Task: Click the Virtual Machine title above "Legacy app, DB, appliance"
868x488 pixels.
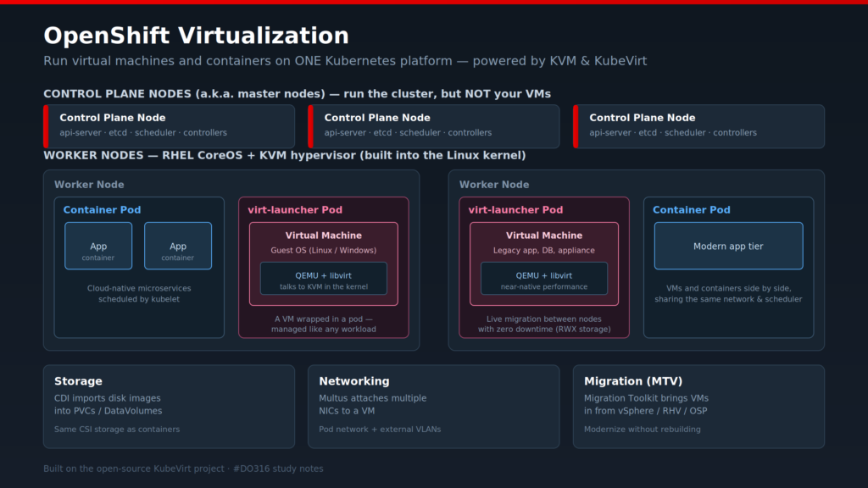Action: click(x=544, y=236)
